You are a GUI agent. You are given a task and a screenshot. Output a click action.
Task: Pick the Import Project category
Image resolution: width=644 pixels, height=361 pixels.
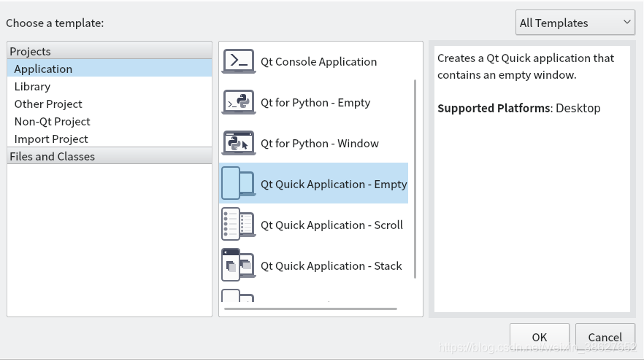(51, 139)
